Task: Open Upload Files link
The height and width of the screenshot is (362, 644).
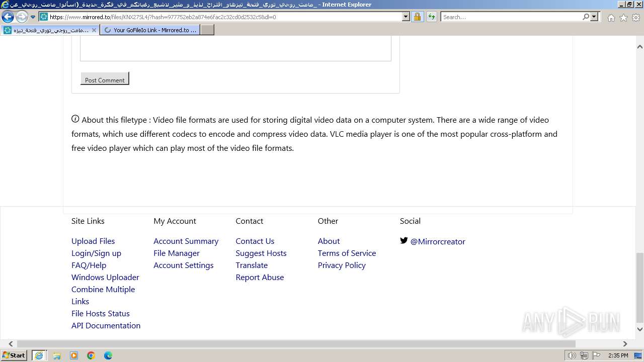Action: tap(93, 241)
